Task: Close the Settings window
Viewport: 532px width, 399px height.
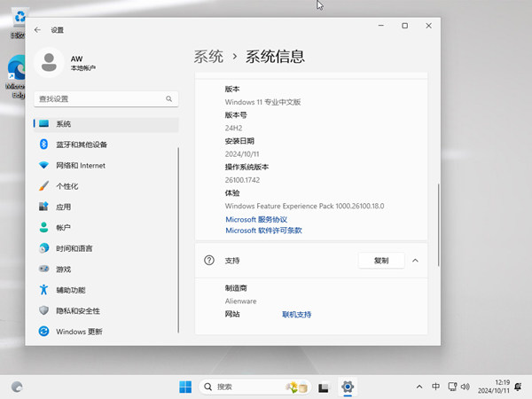Action: (428, 26)
